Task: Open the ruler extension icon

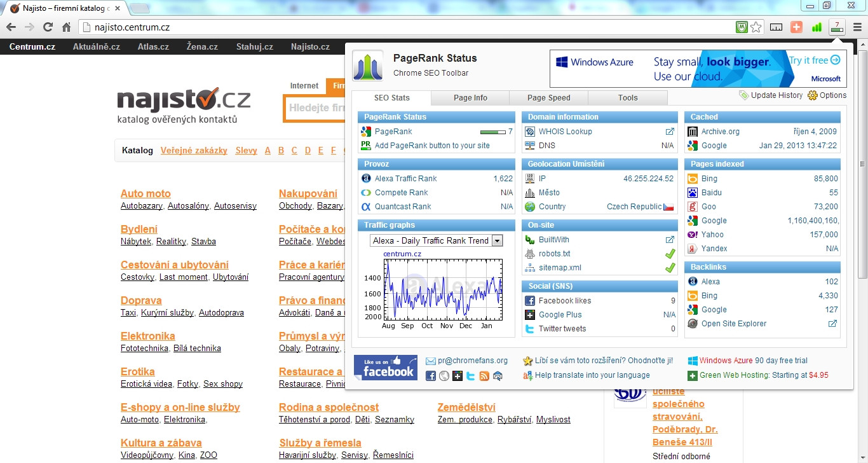Action: [x=776, y=27]
